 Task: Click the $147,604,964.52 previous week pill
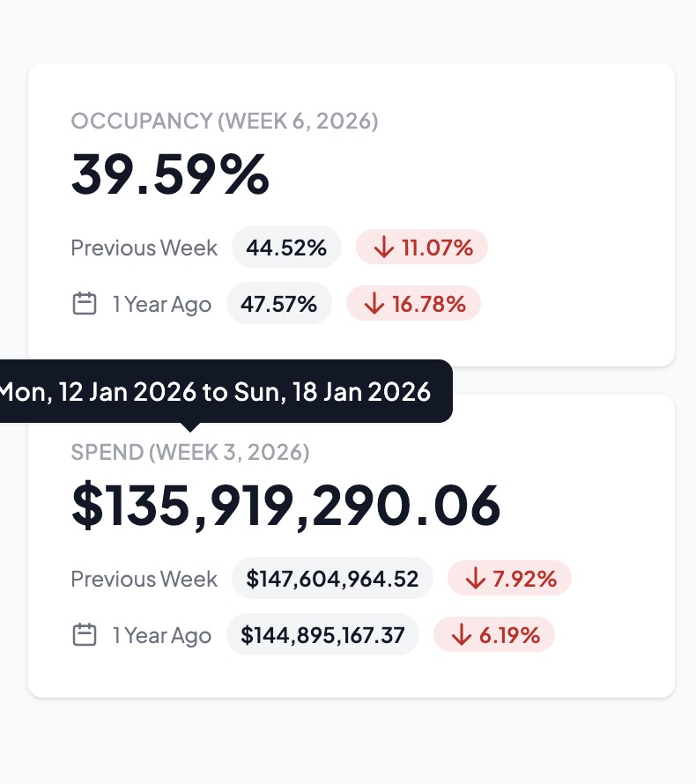click(x=332, y=579)
